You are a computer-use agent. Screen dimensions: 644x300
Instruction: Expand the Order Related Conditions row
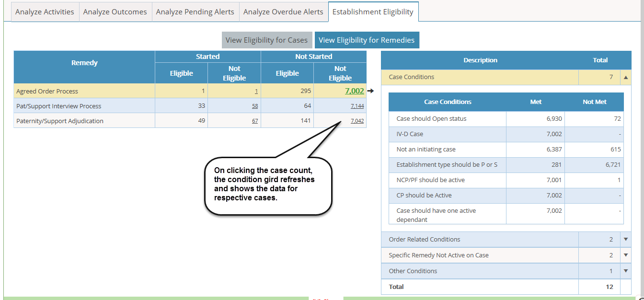(625, 240)
